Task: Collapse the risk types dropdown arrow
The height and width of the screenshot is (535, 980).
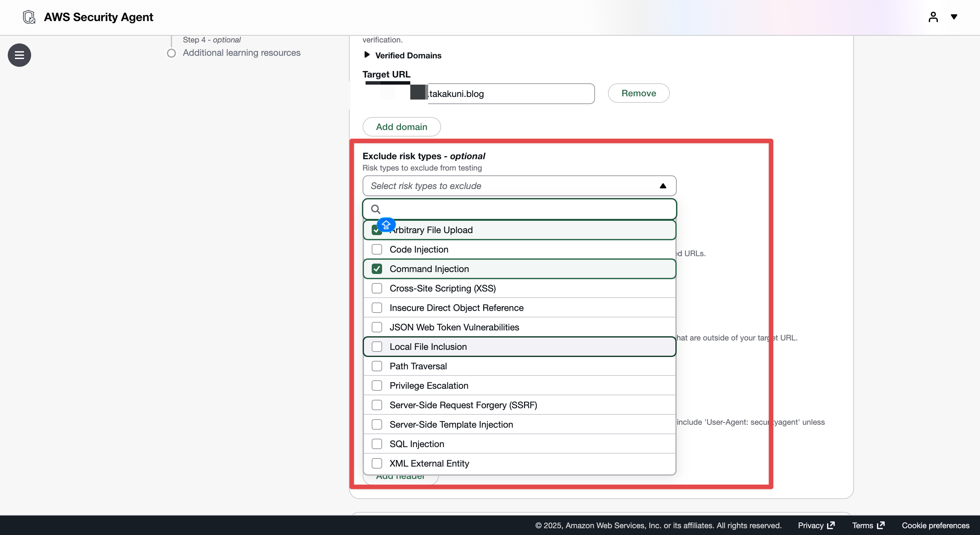Action: tap(663, 186)
